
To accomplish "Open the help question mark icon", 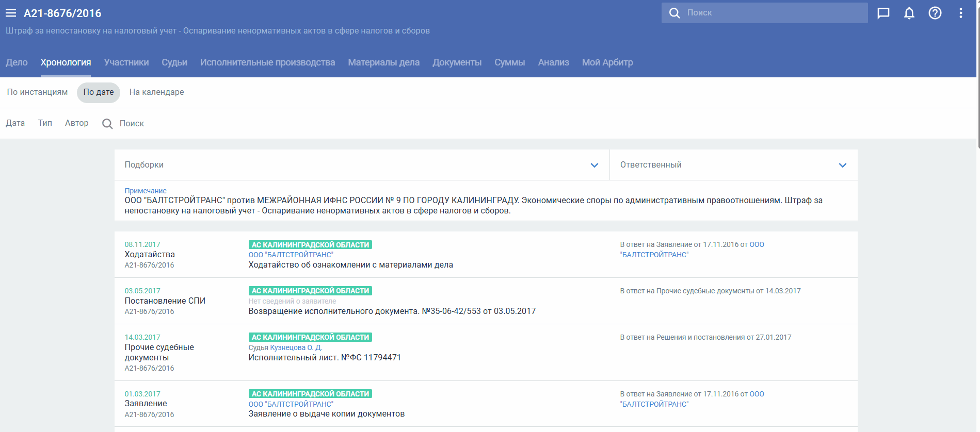I will pyautogui.click(x=935, y=13).
